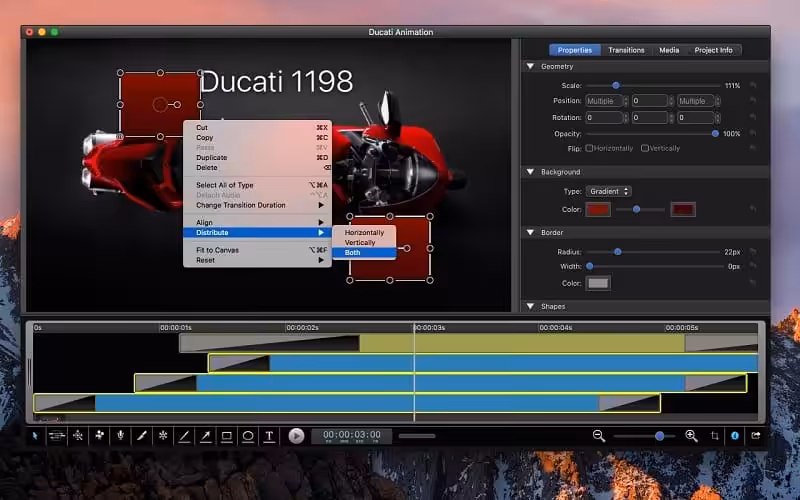Click the Border Radius slider handle
The image size is (800, 500).
[618, 252]
